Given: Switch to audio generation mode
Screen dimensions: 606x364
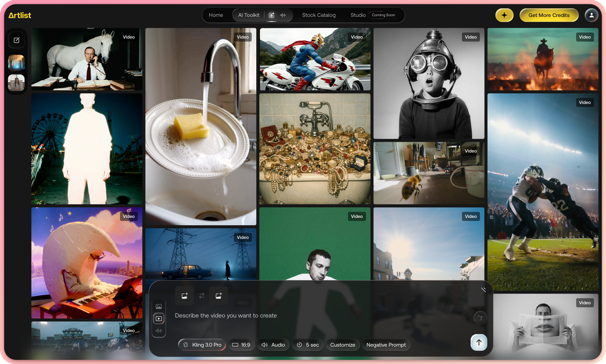Looking at the screenshot, I should click(159, 331).
